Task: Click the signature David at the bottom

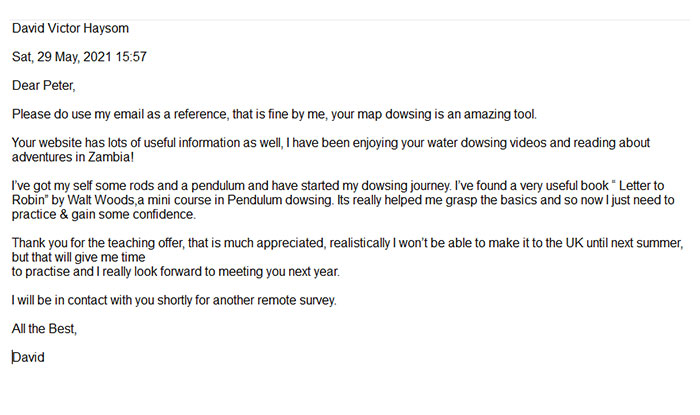Action: click(x=28, y=357)
